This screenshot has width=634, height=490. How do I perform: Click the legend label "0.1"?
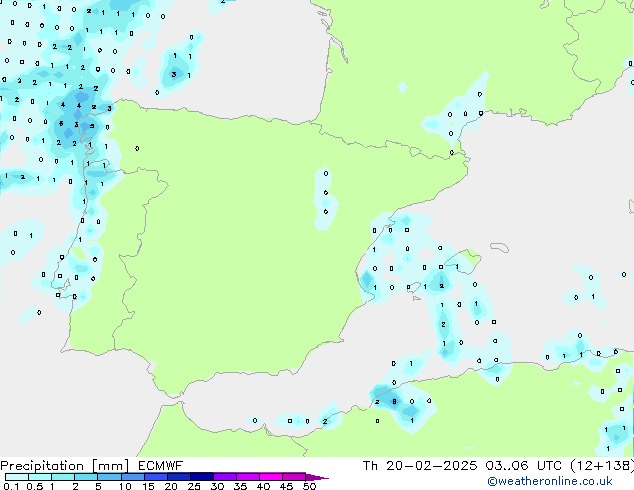pyautogui.click(x=11, y=486)
